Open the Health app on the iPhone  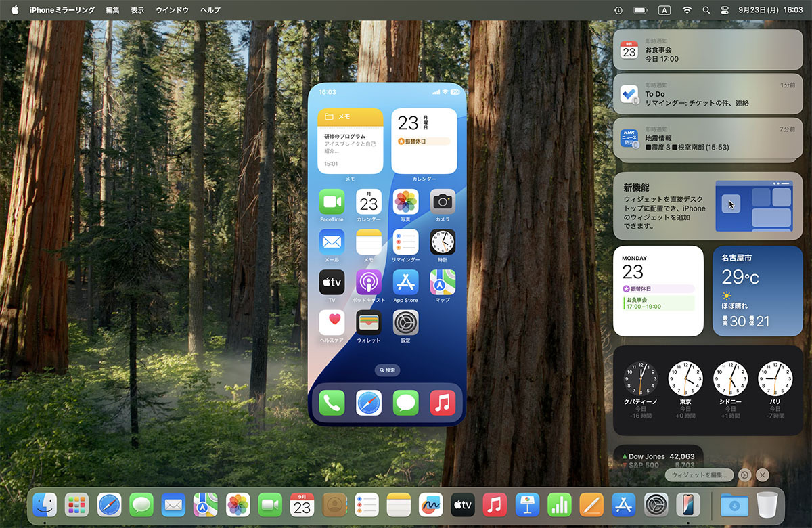pos(332,323)
